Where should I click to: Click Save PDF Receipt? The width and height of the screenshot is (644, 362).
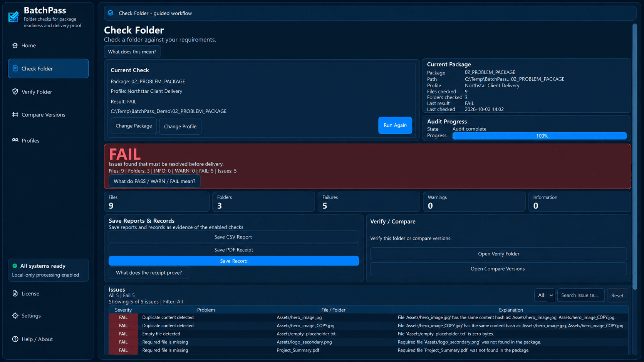tap(234, 250)
